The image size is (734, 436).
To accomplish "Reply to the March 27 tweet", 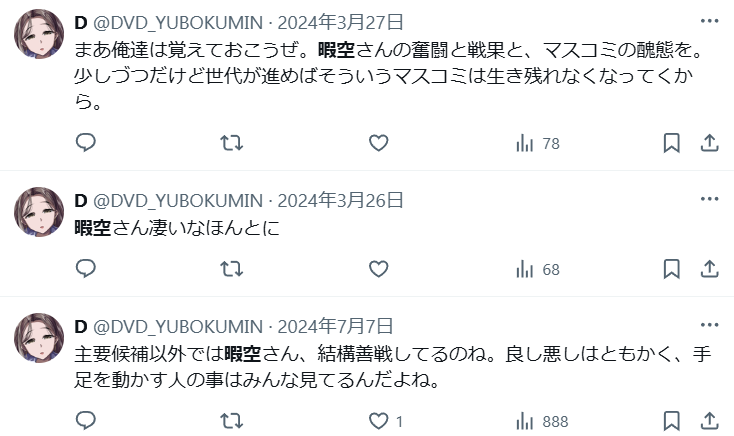I will [x=86, y=142].
